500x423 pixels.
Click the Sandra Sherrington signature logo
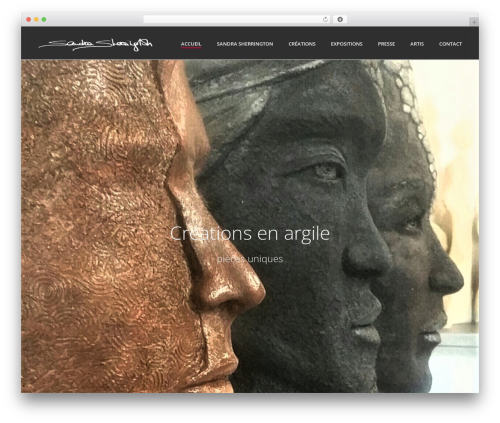[96, 45]
